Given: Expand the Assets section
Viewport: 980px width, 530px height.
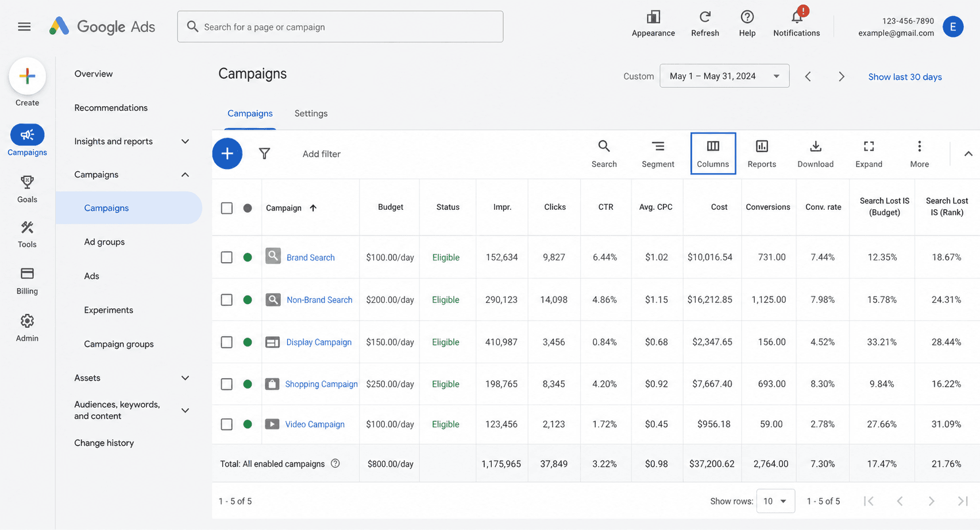Looking at the screenshot, I should pos(185,378).
